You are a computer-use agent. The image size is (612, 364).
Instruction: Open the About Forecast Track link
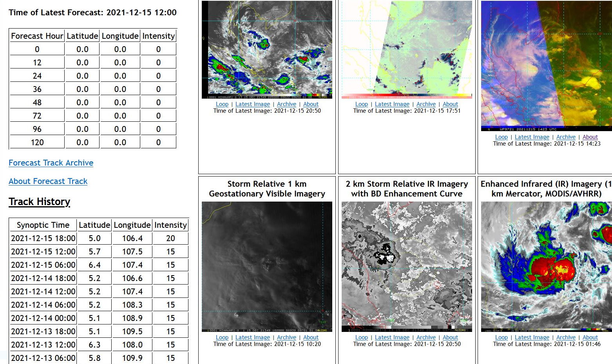[x=48, y=181]
